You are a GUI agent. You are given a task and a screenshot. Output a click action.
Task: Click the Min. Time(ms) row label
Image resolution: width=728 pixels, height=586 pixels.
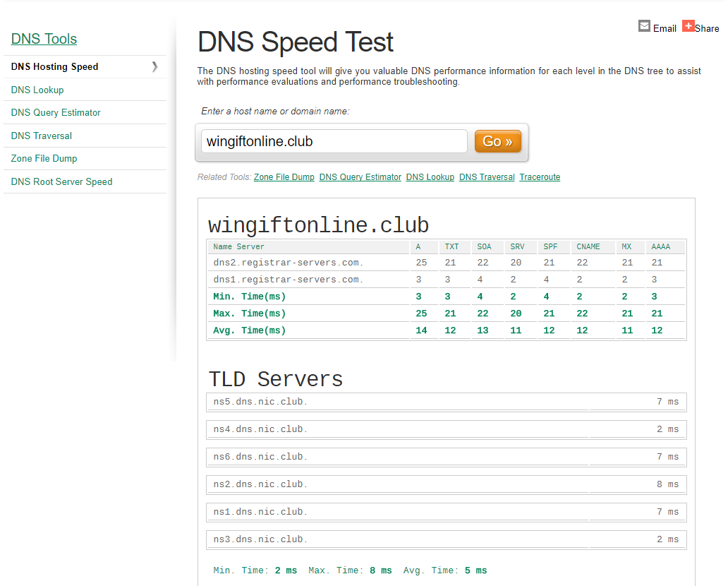click(249, 297)
